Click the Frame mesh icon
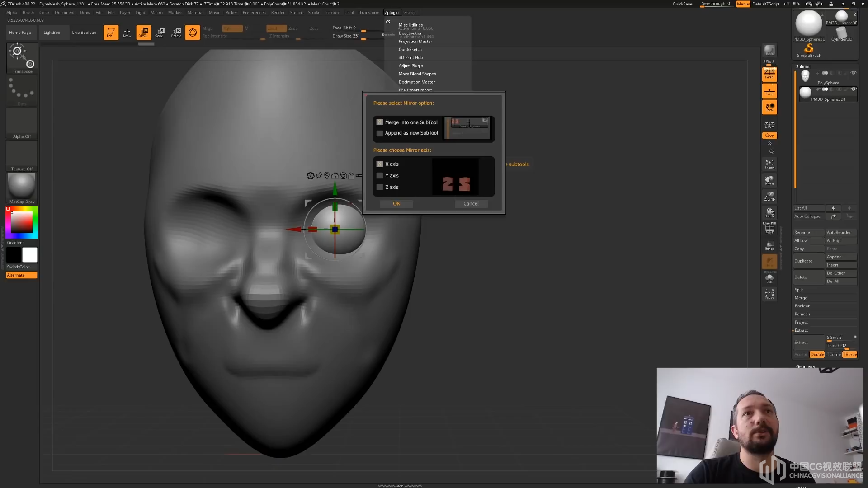The width and height of the screenshot is (868, 488). (x=769, y=164)
